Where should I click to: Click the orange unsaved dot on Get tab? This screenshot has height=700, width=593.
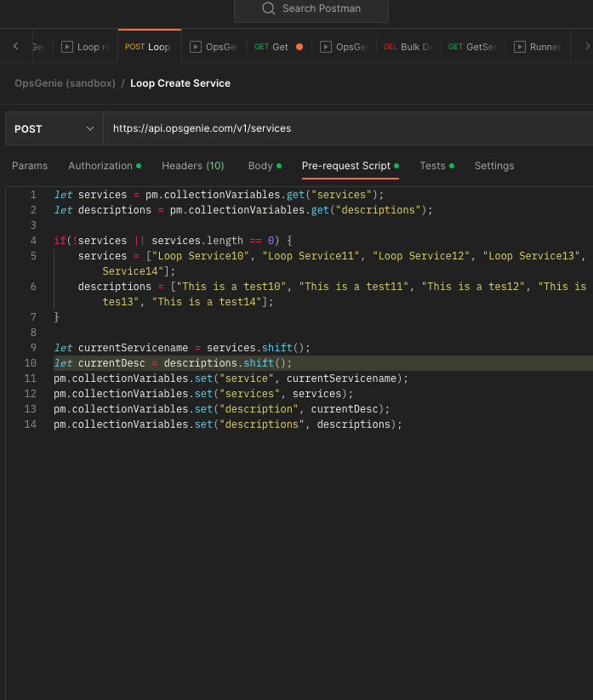click(x=299, y=47)
